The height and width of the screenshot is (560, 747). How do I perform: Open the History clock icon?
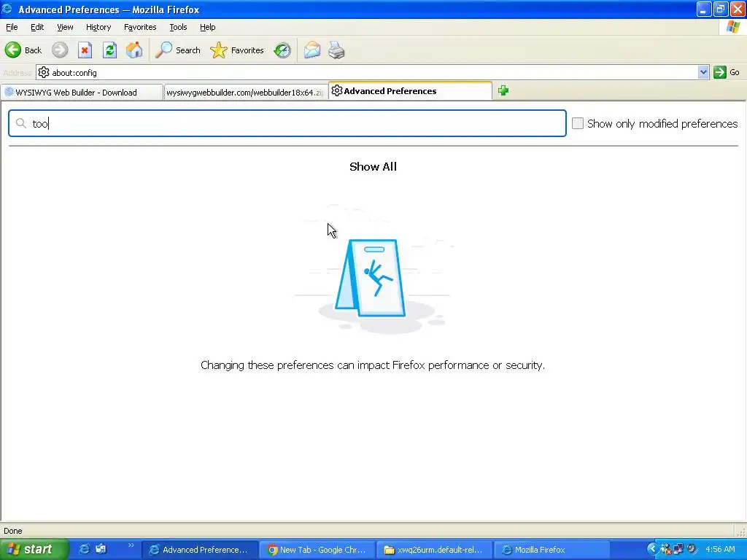tap(282, 50)
